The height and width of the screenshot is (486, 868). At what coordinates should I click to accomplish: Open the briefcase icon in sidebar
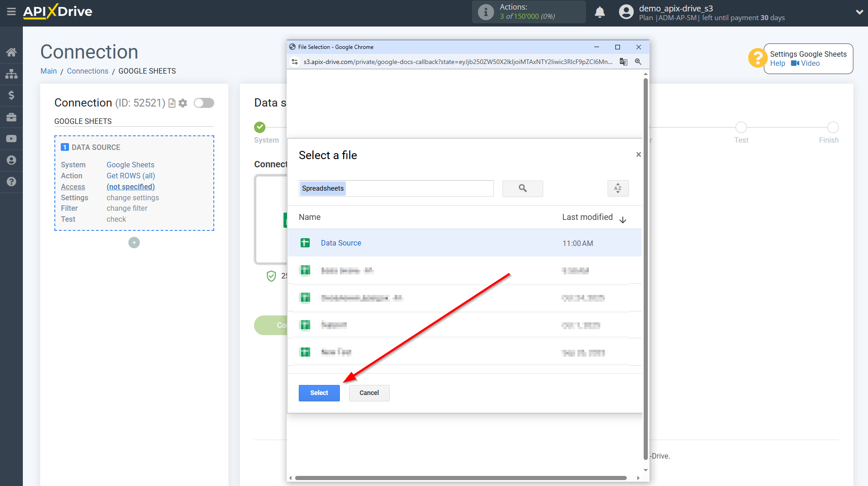tap(11, 117)
